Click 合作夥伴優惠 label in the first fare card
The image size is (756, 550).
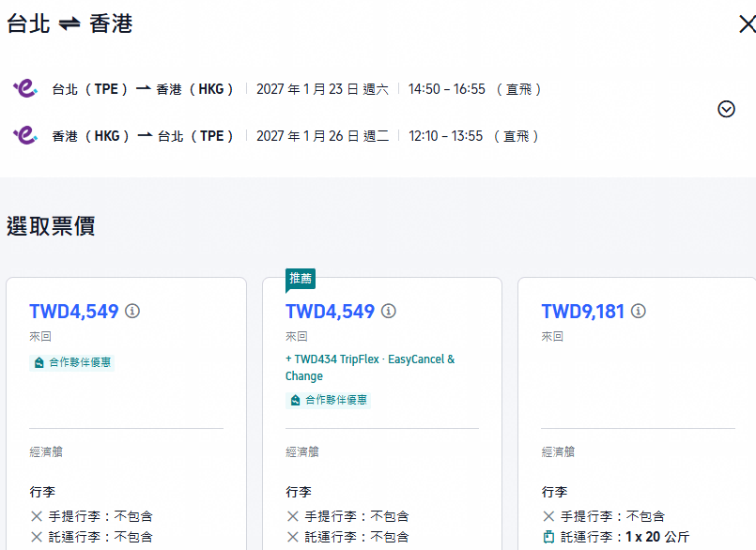80,362
